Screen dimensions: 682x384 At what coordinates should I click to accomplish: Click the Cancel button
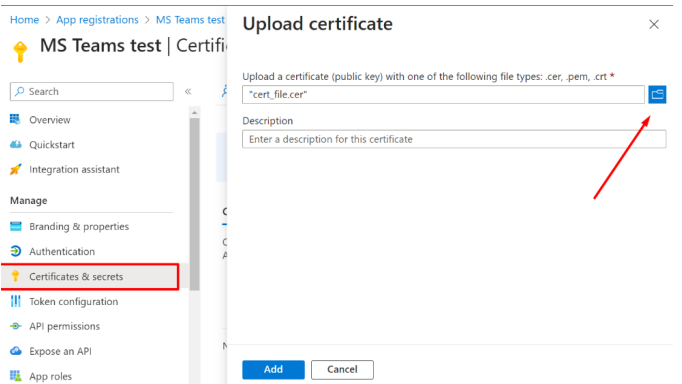point(342,369)
